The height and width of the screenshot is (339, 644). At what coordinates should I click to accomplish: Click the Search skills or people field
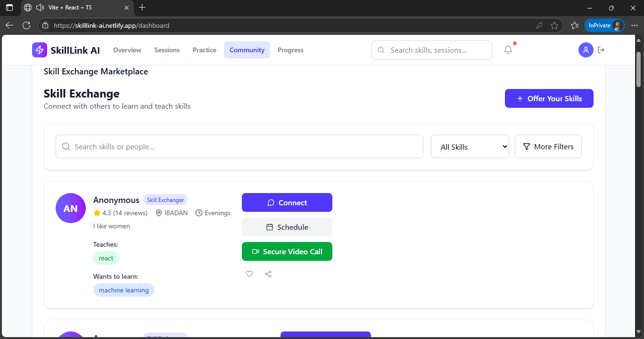[239, 146]
